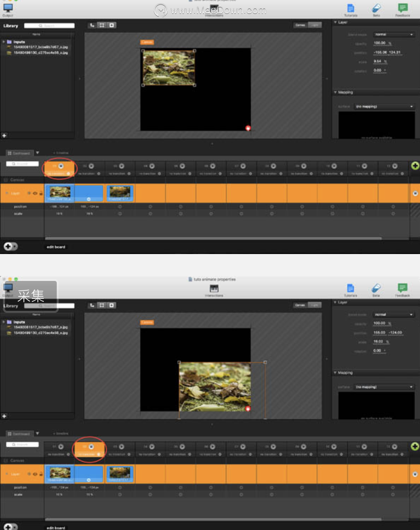Switch to the timeline tab in the bottom window
Screen dimensions: 420x530
[61, 434]
